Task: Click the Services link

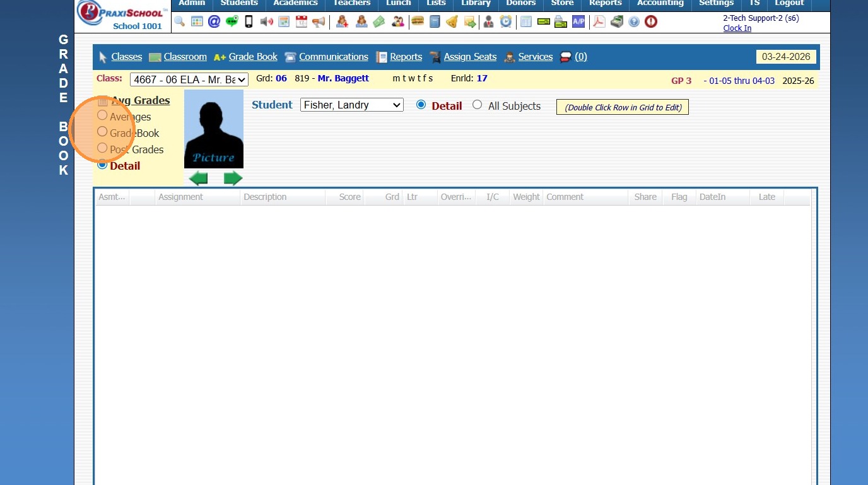Action: coord(536,57)
